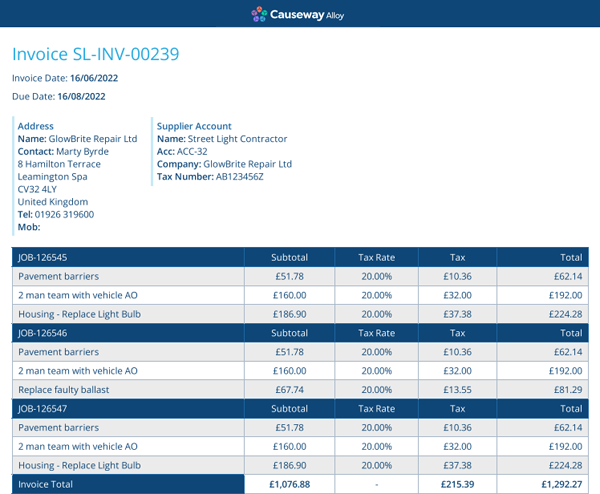Viewport: 600px width, 494px height.
Task: Click the £37.38 tax under JOB-126547
Action: click(x=457, y=466)
